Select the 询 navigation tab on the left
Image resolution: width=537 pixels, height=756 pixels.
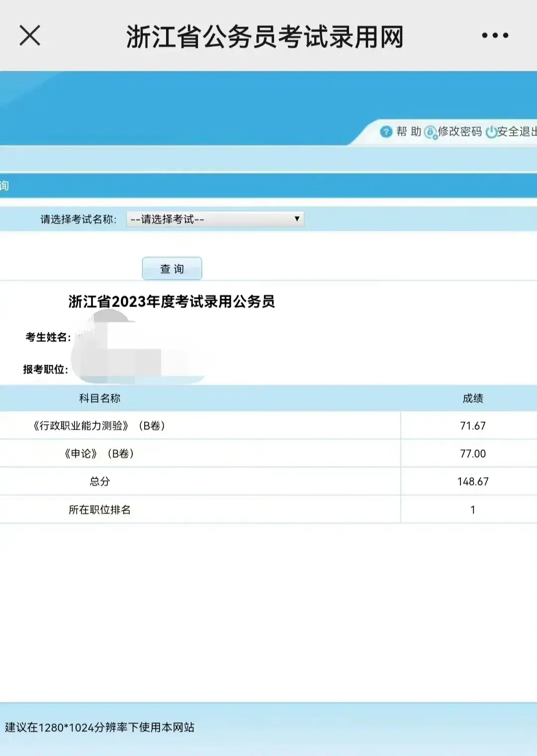[4, 184]
